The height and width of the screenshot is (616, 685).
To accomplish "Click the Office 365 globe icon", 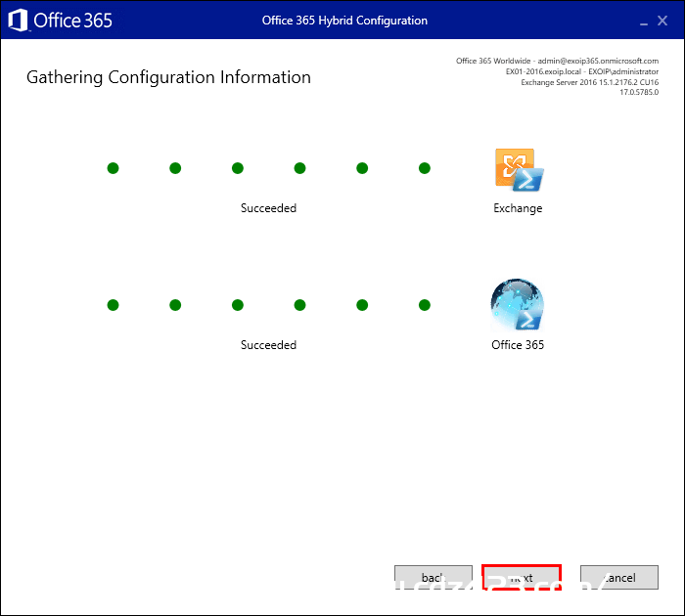I will (x=518, y=305).
